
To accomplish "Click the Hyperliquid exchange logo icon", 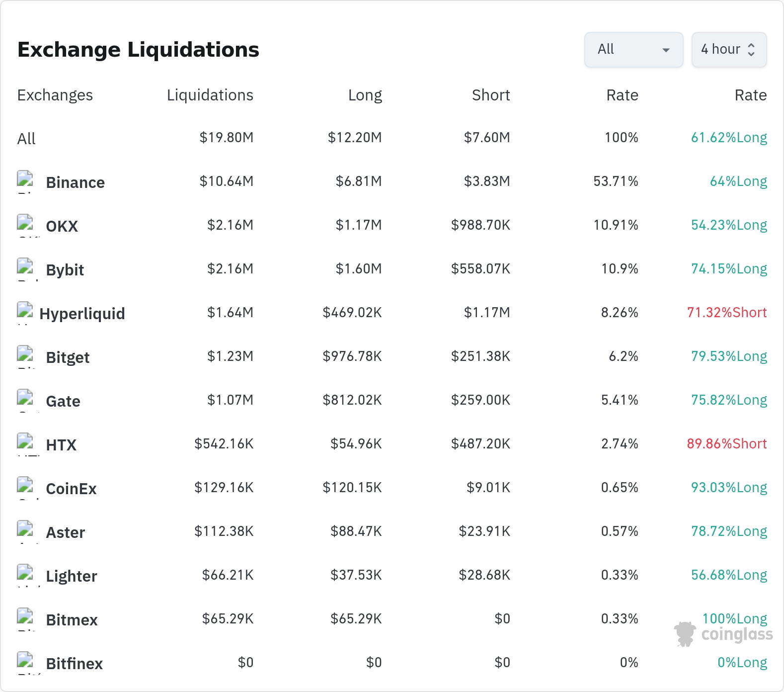I will pyautogui.click(x=25, y=313).
